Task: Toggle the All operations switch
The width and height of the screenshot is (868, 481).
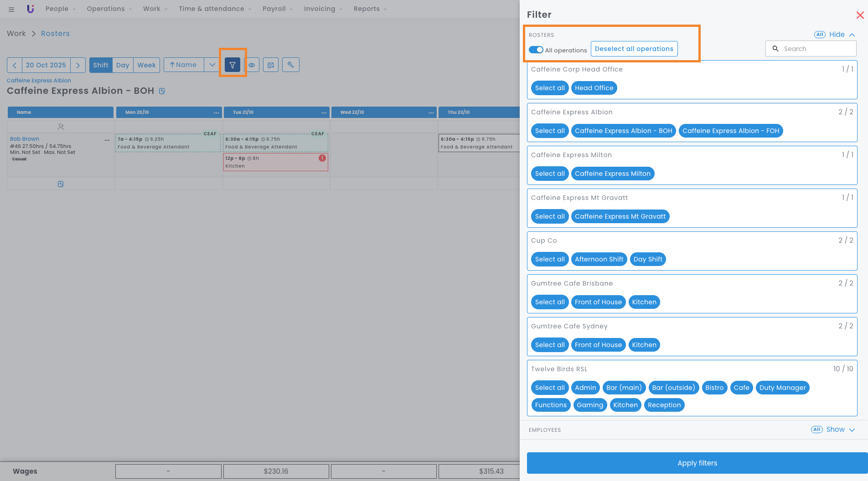Action: click(536, 50)
